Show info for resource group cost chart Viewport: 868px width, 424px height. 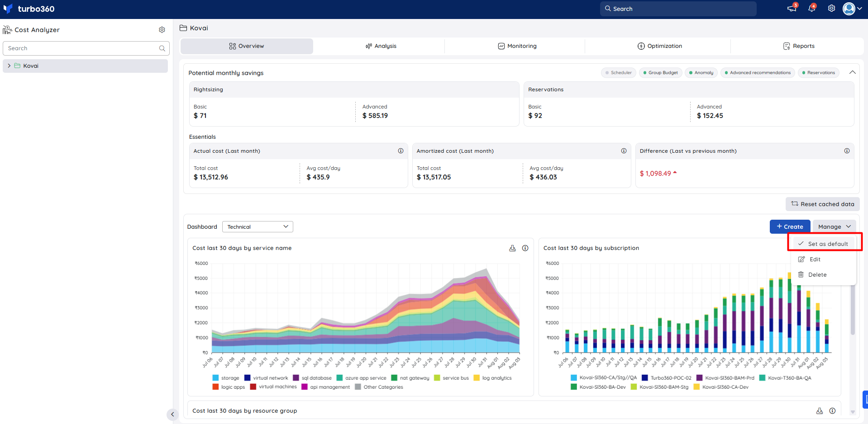(x=832, y=411)
